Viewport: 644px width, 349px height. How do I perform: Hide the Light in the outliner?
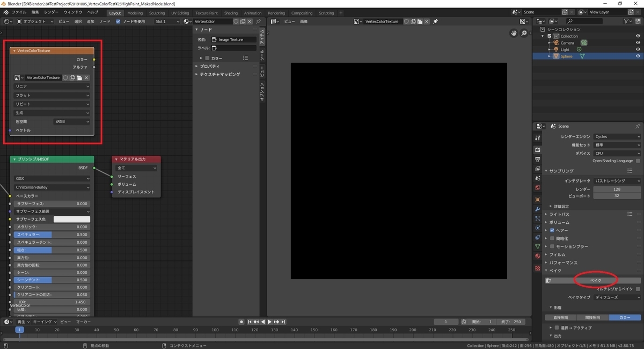pyautogui.click(x=638, y=49)
